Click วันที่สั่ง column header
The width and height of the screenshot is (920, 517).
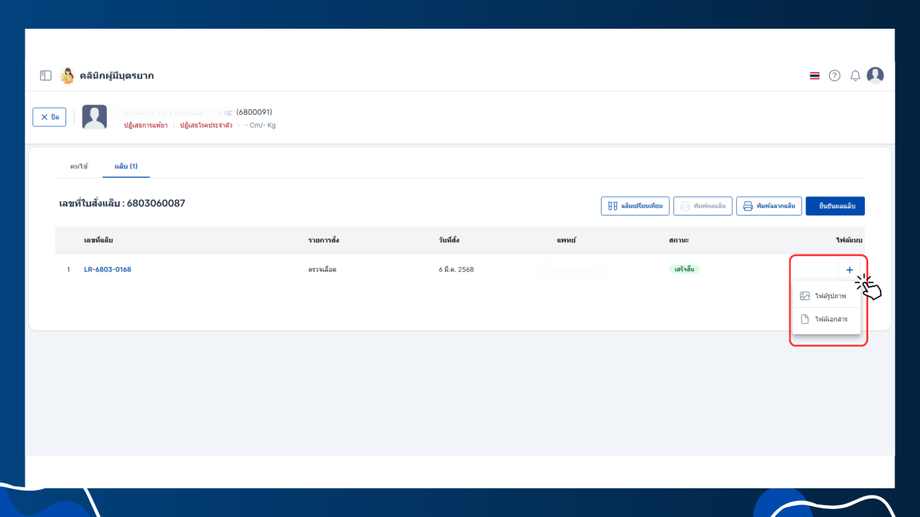[449, 240]
